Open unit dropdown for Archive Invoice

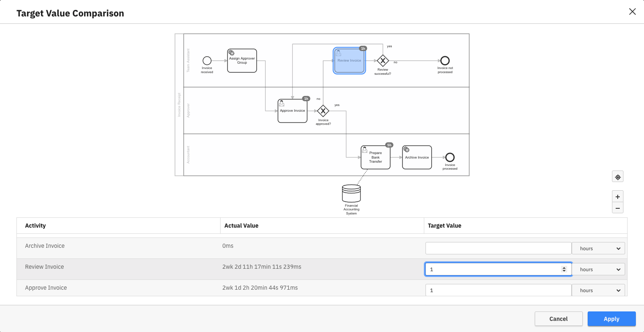click(598, 248)
